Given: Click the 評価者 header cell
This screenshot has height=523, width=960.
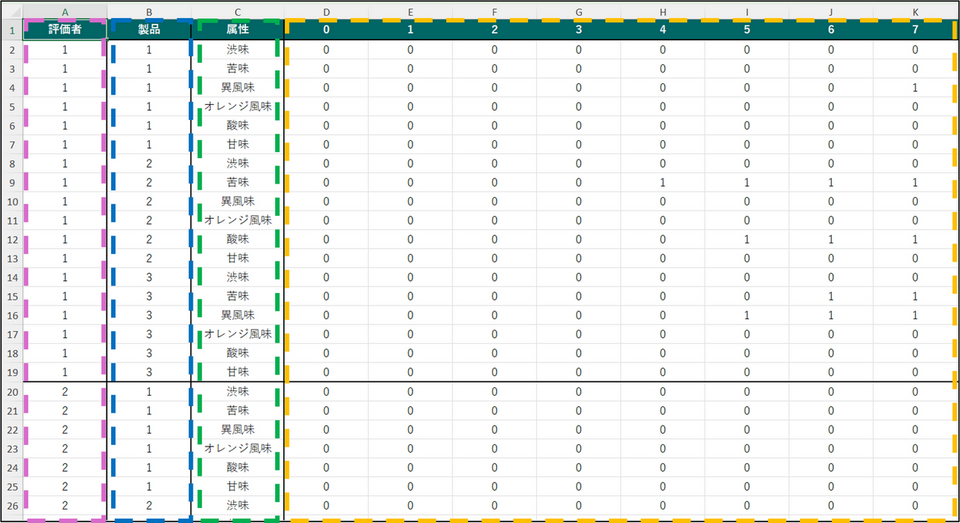Looking at the screenshot, I should click(65, 29).
